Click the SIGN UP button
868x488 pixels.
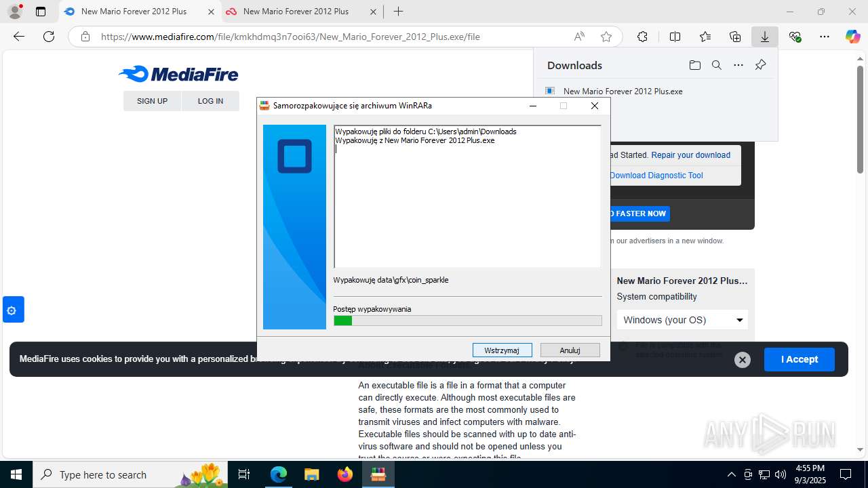152,101
